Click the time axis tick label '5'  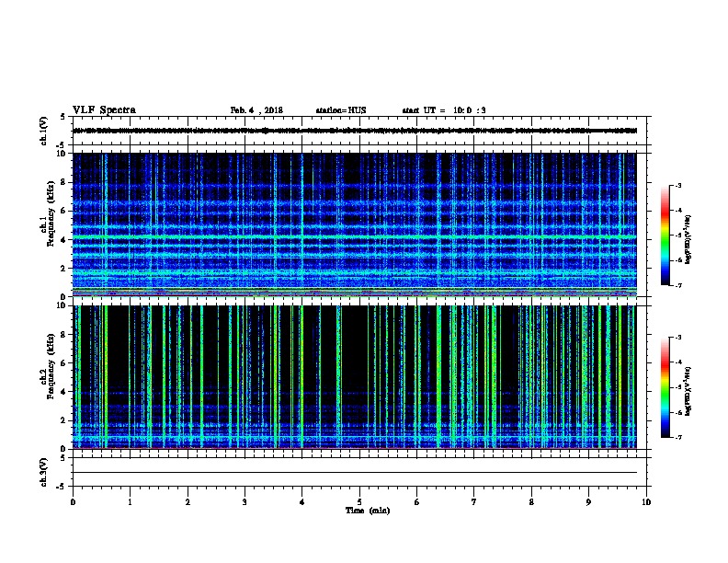pyautogui.click(x=359, y=502)
